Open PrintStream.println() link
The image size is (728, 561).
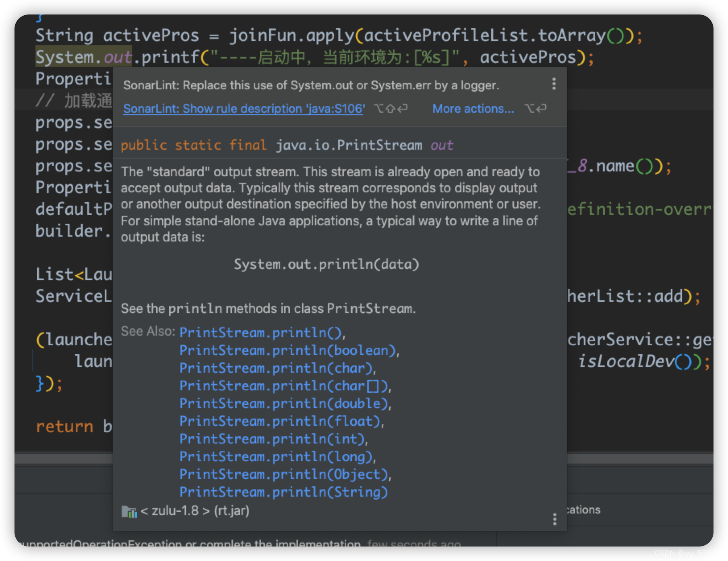[x=261, y=333]
